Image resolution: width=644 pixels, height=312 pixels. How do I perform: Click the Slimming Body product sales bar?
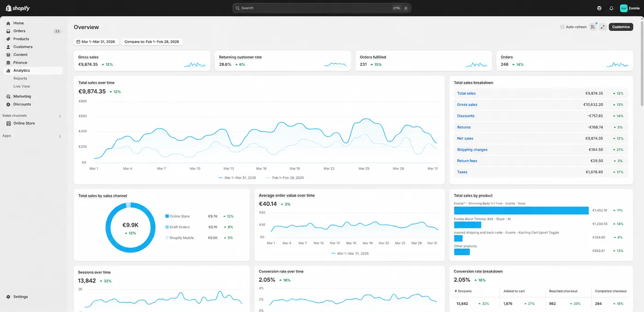[x=521, y=210]
